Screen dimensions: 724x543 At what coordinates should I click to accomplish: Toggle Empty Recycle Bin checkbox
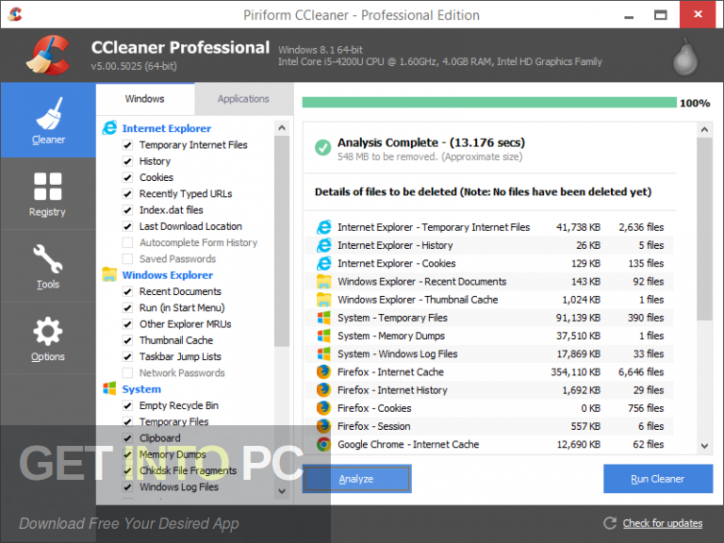click(127, 405)
